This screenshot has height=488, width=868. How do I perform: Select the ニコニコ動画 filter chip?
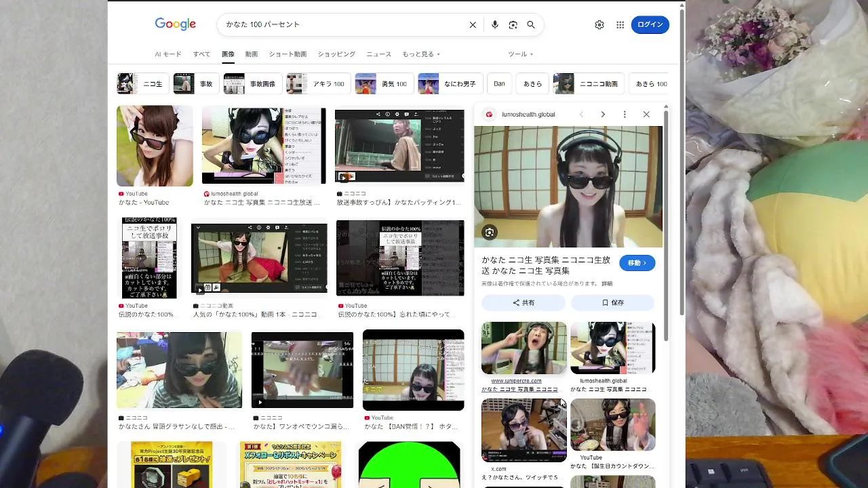(589, 83)
